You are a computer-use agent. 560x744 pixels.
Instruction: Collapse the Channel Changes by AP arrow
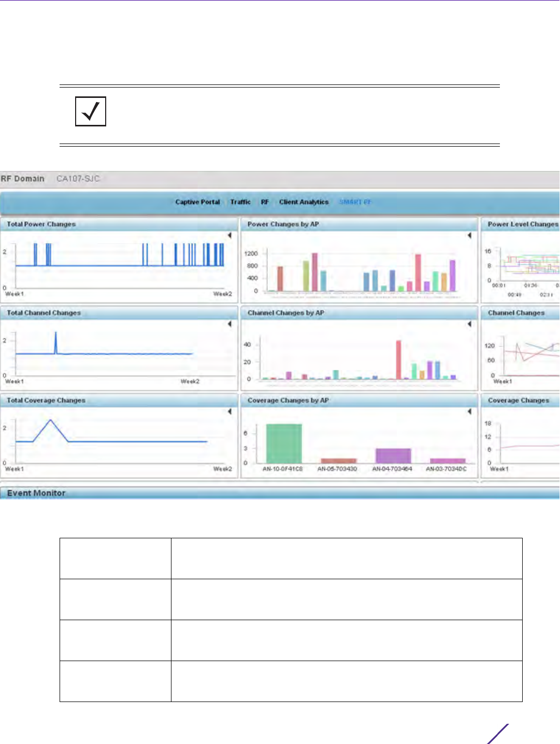coord(469,324)
